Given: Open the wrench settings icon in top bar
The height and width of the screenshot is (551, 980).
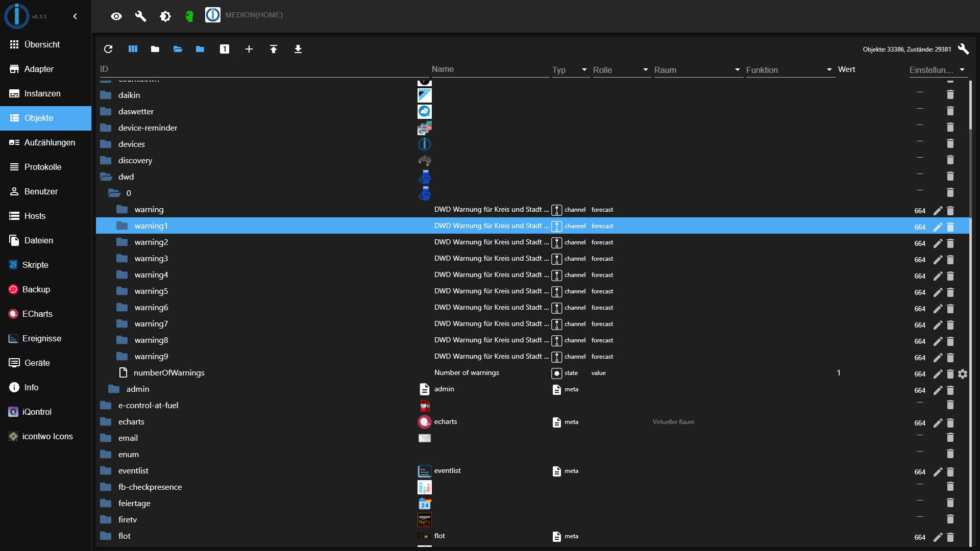Looking at the screenshot, I should (141, 16).
